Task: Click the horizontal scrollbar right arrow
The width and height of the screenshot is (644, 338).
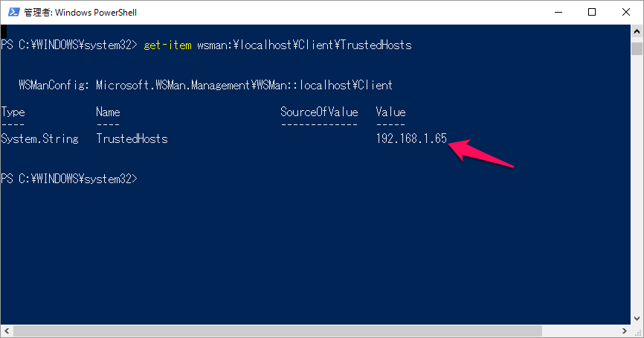Action: (625, 331)
